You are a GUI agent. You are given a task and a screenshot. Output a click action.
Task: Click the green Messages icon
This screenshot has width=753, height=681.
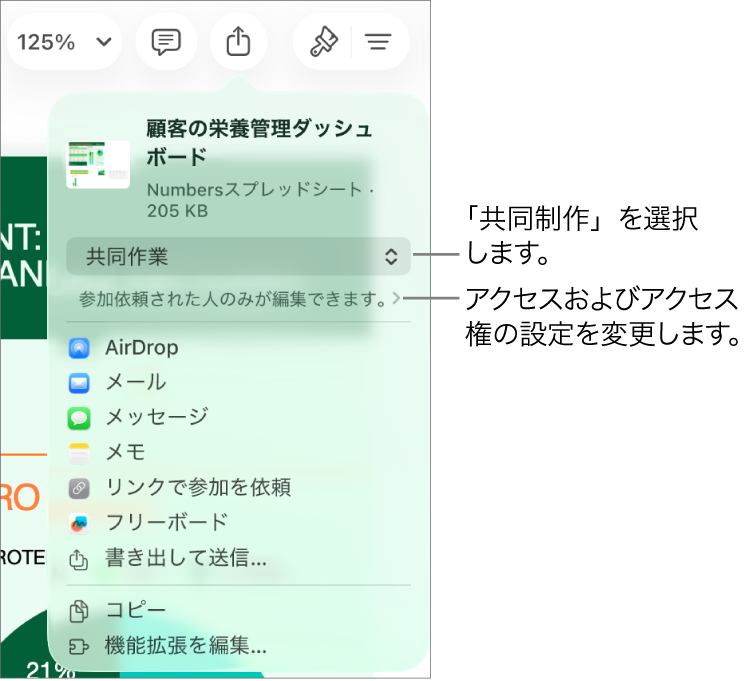pyautogui.click(x=79, y=418)
